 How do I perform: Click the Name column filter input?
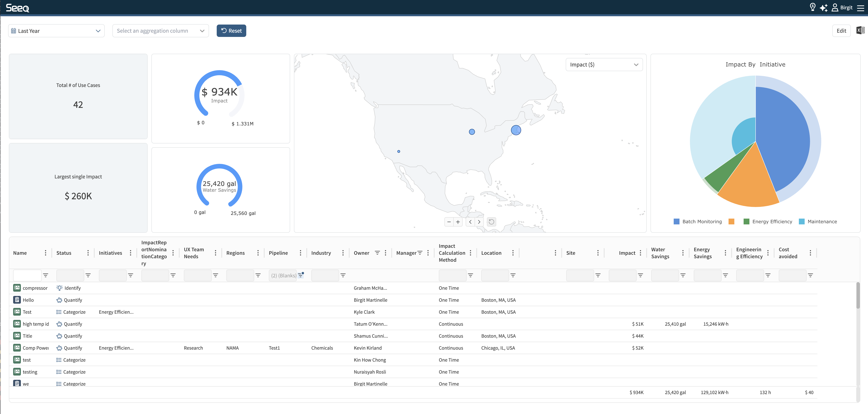tap(27, 275)
